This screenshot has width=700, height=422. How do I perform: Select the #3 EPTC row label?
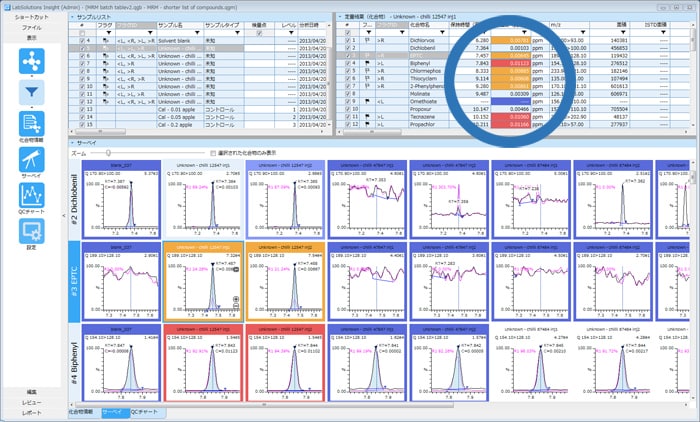[x=74, y=282]
